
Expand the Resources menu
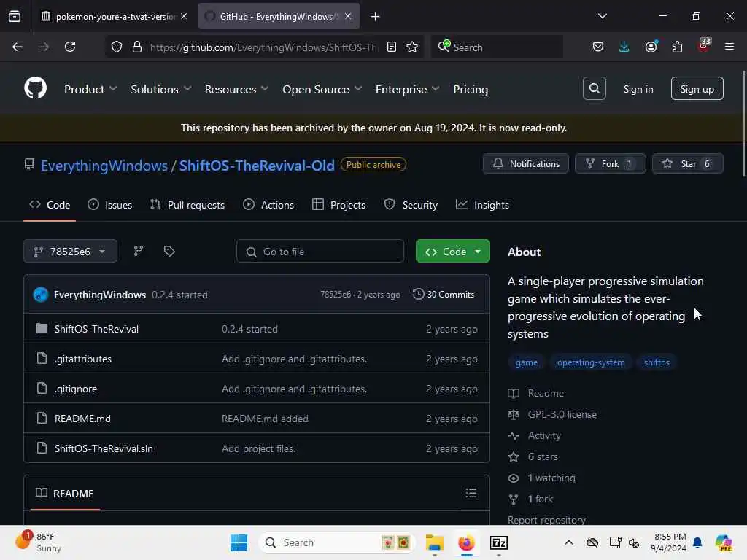237,89
